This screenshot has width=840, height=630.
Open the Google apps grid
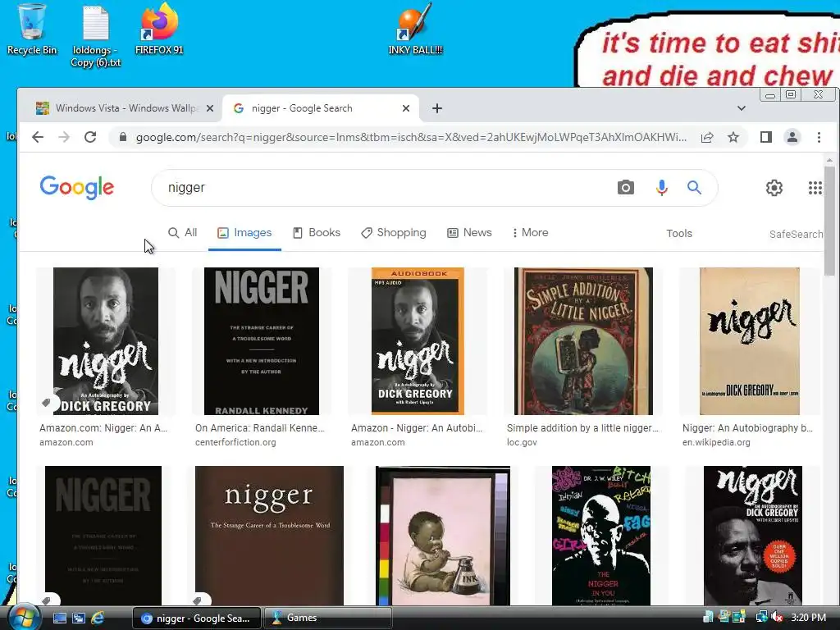point(815,188)
